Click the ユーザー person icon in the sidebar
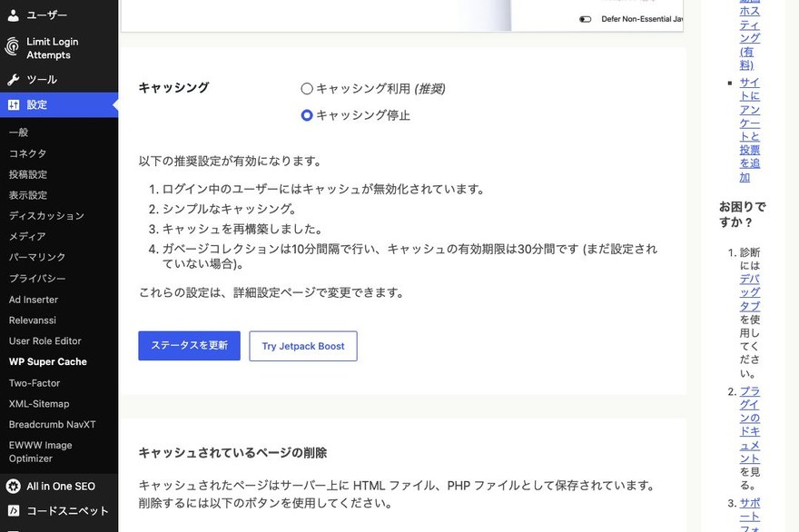Viewport: 799px width, 532px height. (x=14, y=15)
